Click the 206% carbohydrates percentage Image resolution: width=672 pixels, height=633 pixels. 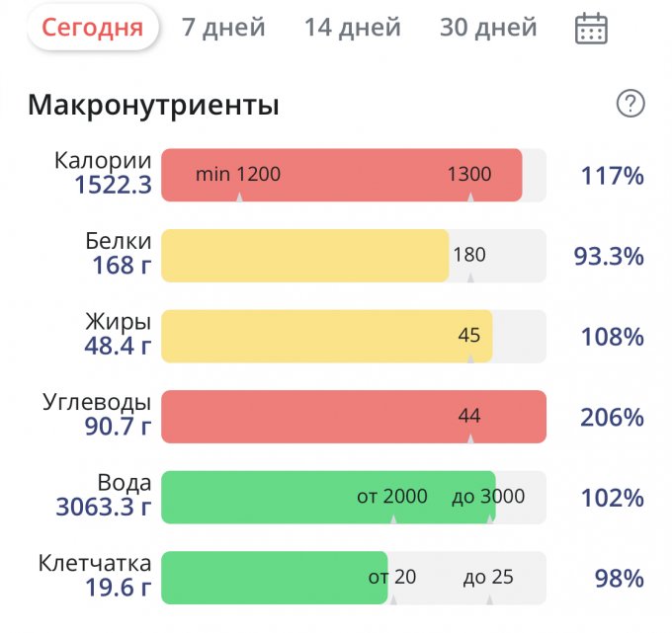click(x=612, y=417)
